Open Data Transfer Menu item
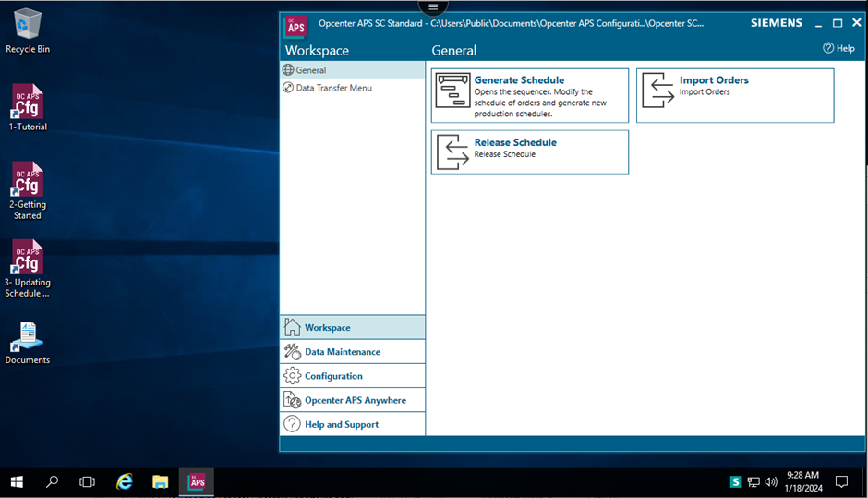This screenshot has height=498, width=868. tap(333, 88)
